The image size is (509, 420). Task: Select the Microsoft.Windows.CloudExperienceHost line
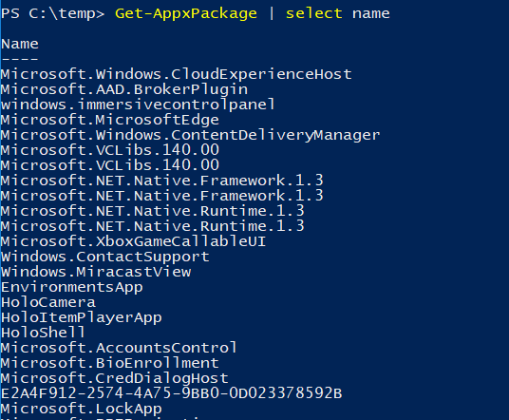tap(177, 74)
